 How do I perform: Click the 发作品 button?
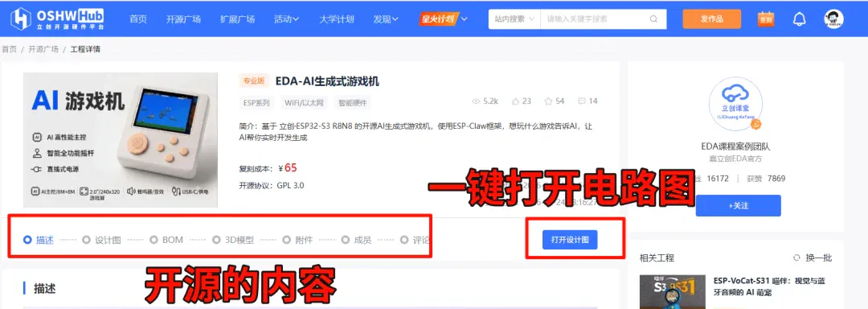(x=711, y=19)
